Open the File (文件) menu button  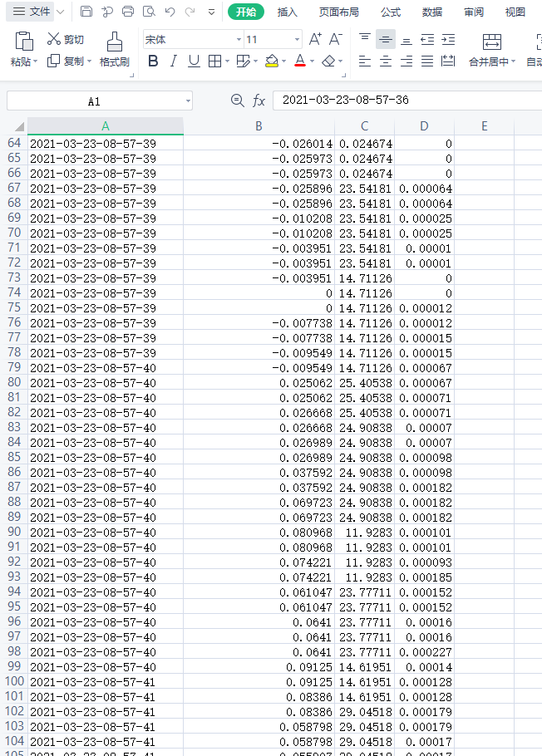coord(32,12)
